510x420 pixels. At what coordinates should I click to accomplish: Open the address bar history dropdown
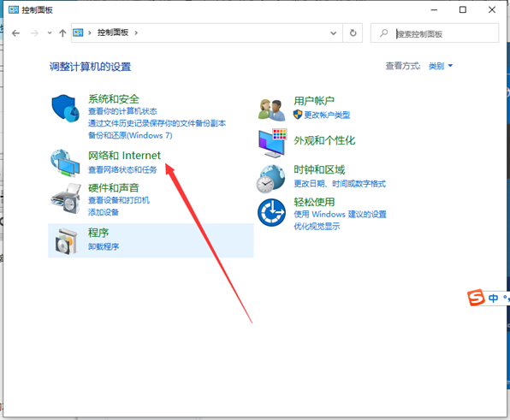[x=334, y=33]
